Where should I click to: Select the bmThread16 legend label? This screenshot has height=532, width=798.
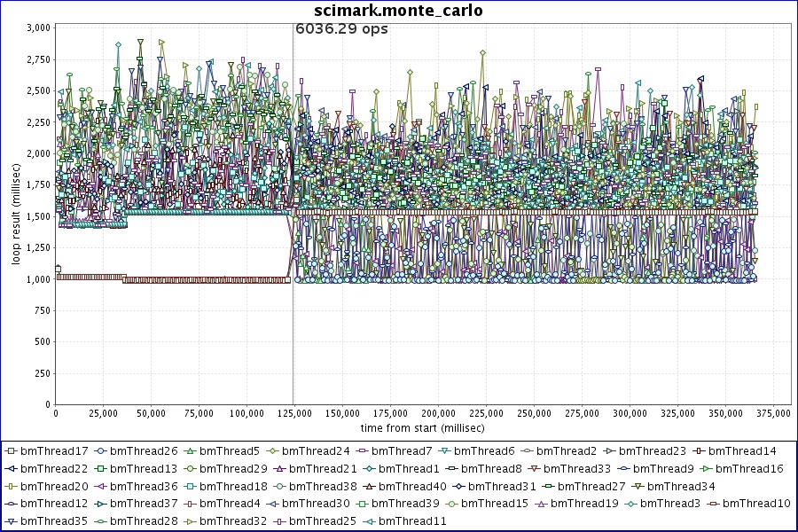click(x=749, y=469)
